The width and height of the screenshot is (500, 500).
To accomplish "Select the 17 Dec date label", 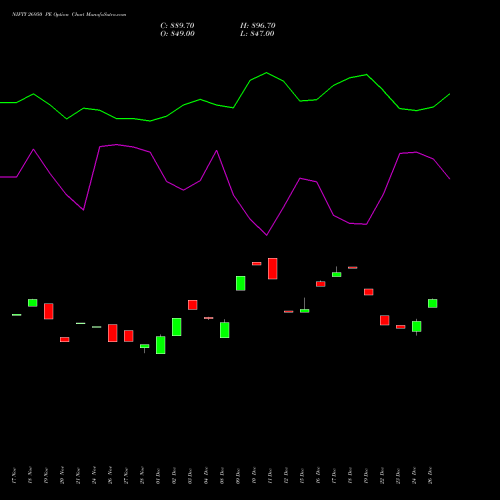I will click(334, 476).
